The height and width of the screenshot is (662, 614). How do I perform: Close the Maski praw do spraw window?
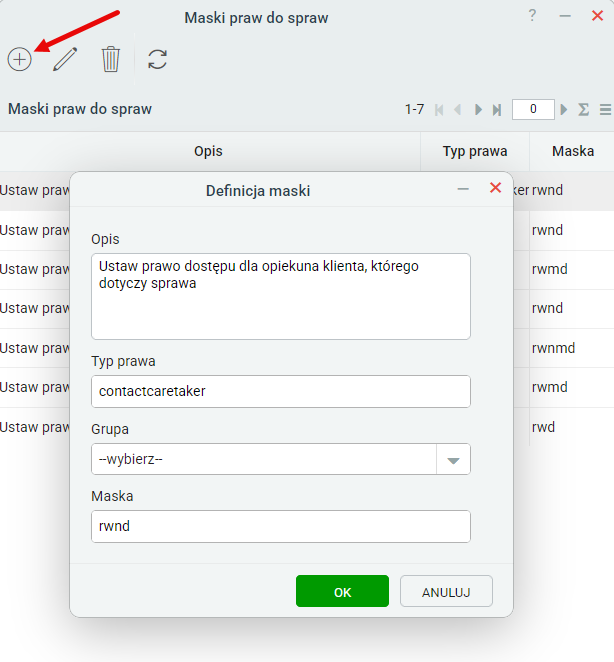coord(597,16)
